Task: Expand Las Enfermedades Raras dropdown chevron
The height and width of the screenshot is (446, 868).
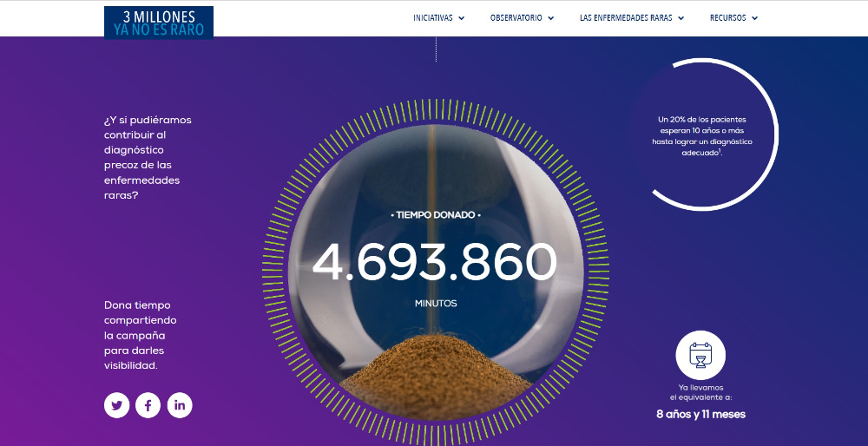Action: tap(681, 18)
